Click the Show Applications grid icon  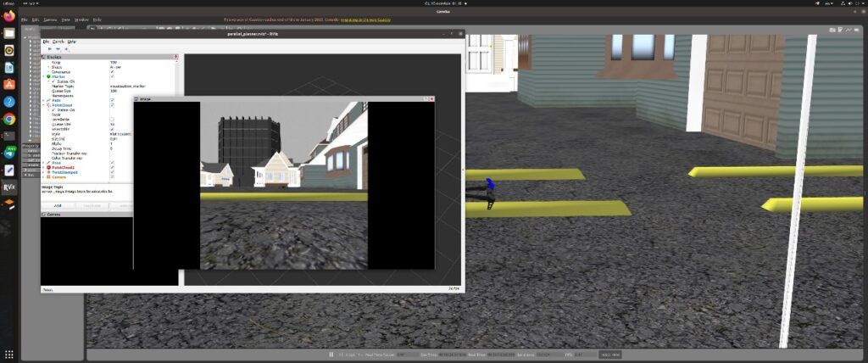pyautogui.click(x=9, y=355)
